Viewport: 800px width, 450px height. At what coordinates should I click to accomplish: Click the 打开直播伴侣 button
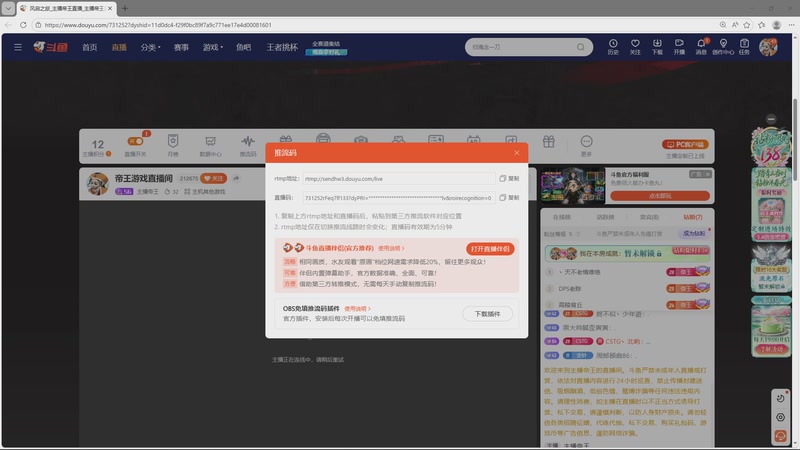(x=490, y=248)
